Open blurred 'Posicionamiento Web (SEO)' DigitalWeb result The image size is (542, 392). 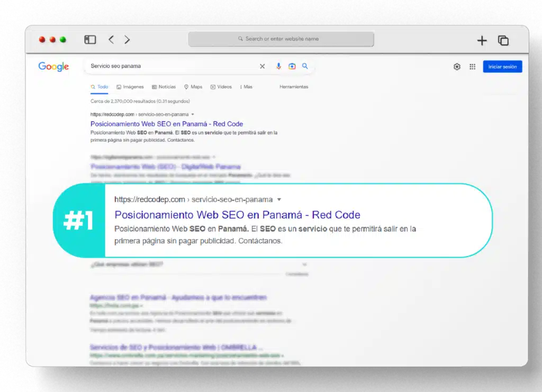(165, 167)
